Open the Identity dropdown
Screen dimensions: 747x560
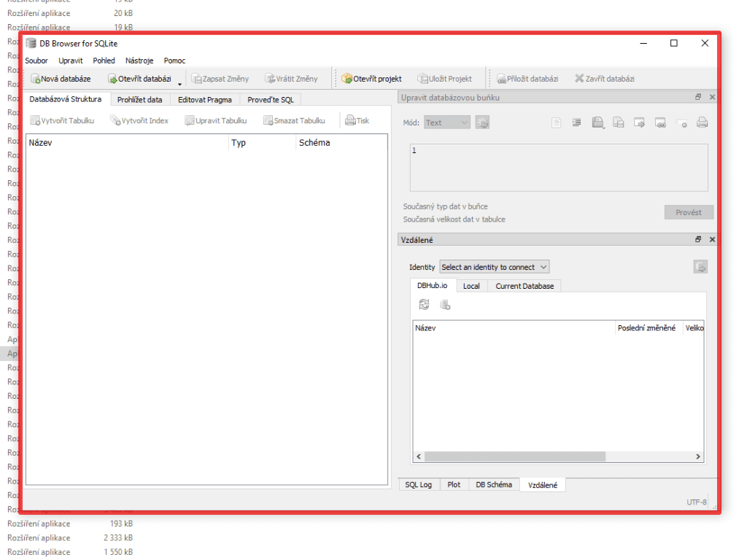pos(495,267)
